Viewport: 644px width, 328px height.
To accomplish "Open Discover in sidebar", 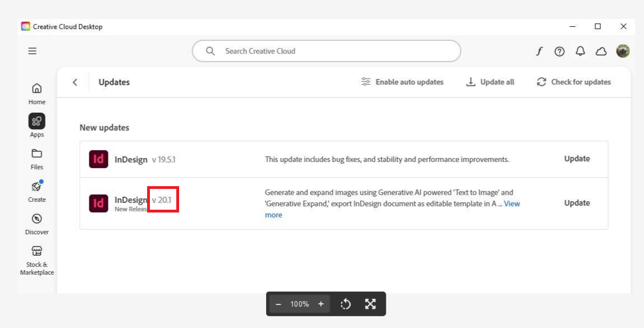I will pyautogui.click(x=37, y=223).
